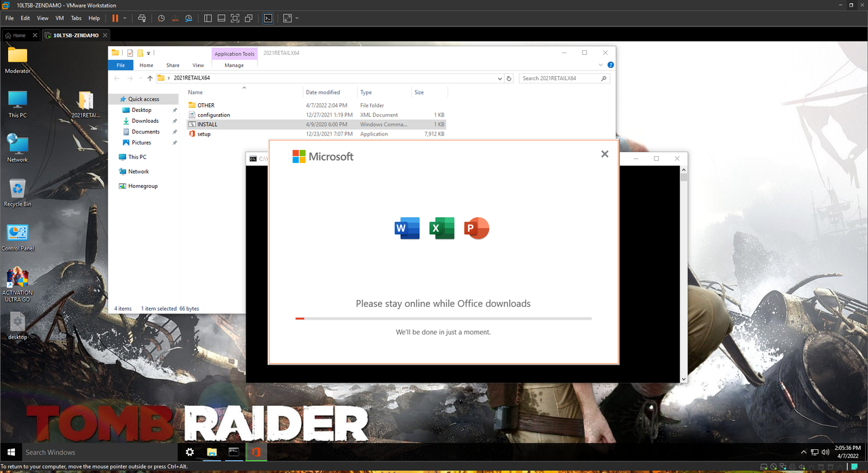This screenshot has width=868, height=473.
Task: Open the Windows Start button
Action: (11, 452)
